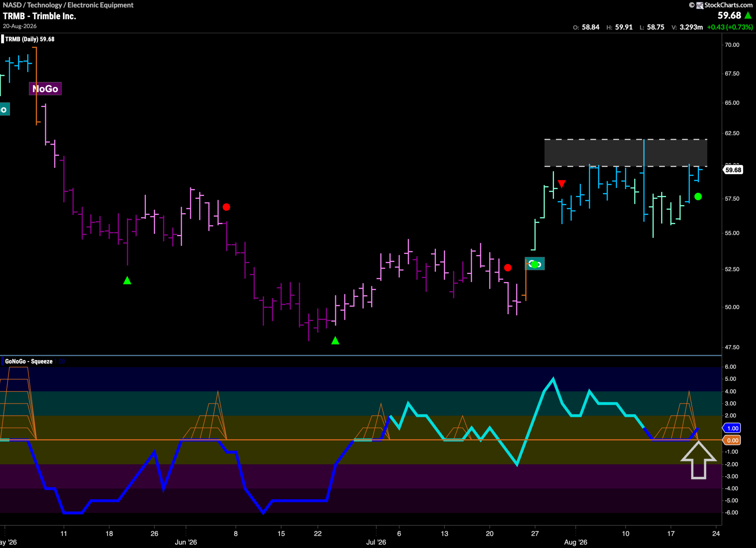The height and width of the screenshot is (548, 756).
Task: Click the 50.00 price axis label
Action: point(732,307)
